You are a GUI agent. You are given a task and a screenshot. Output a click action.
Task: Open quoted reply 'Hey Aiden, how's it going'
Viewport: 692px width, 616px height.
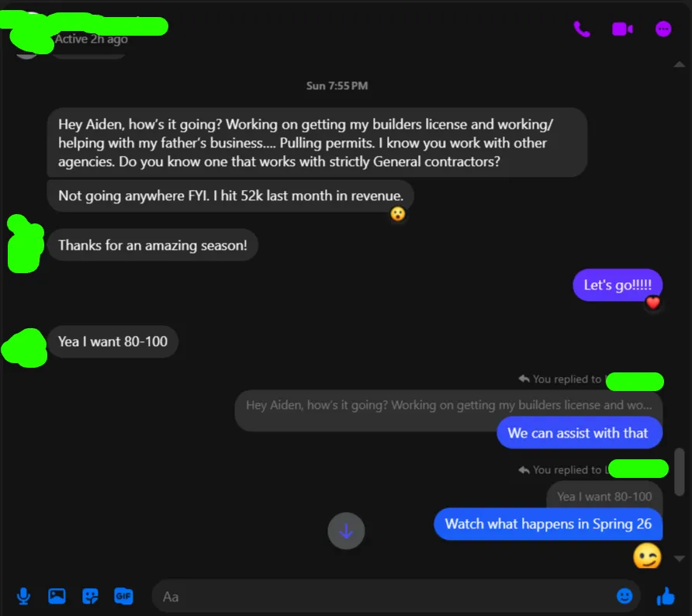(x=448, y=405)
